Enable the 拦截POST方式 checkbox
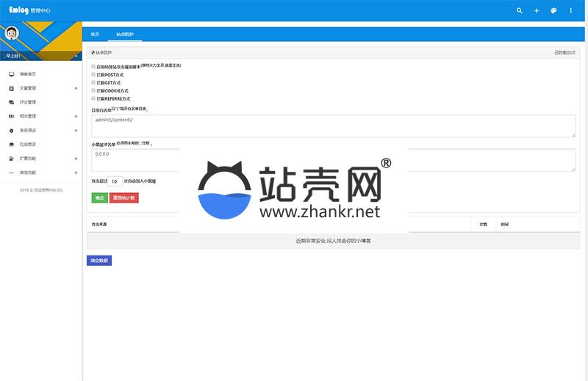 (93, 74)
